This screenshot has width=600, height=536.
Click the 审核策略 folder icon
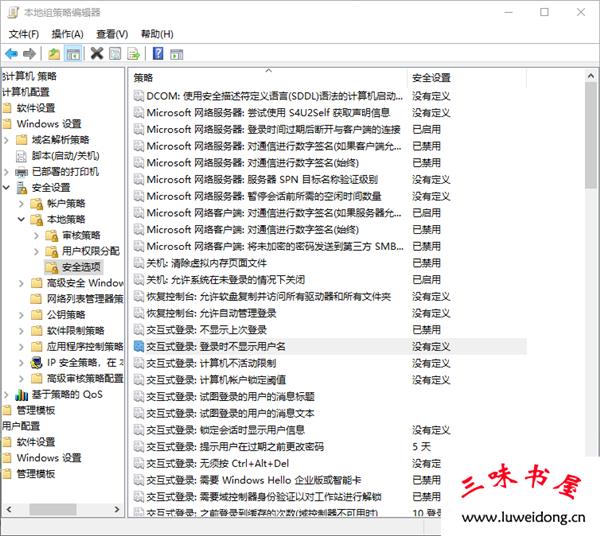(x=52, y=235)
